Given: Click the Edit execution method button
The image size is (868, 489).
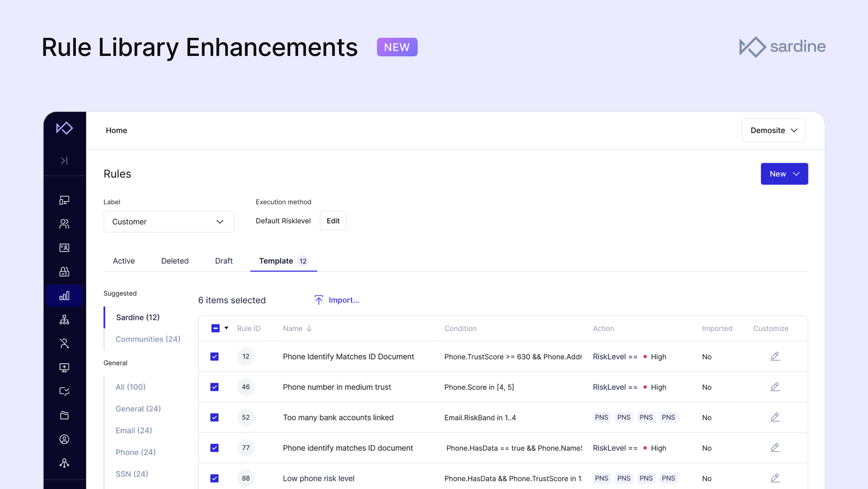Looking at the screenshot, I should (333, 221).
